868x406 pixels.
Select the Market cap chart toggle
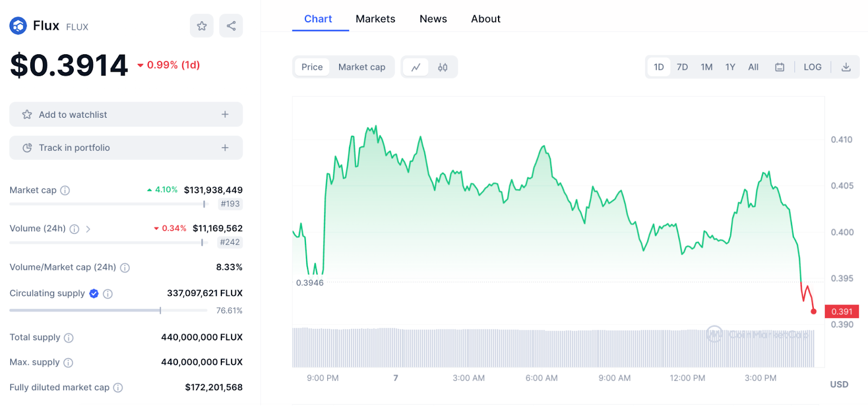361,67
